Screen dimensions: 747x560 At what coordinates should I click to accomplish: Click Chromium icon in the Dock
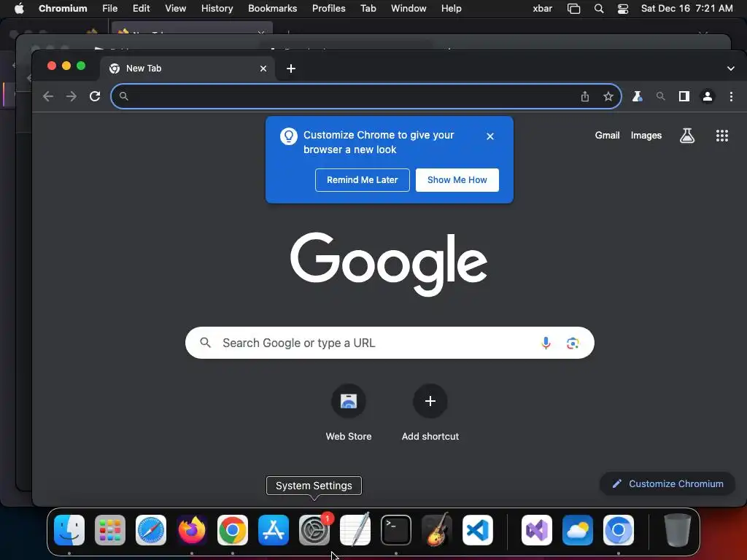point(619,530)
